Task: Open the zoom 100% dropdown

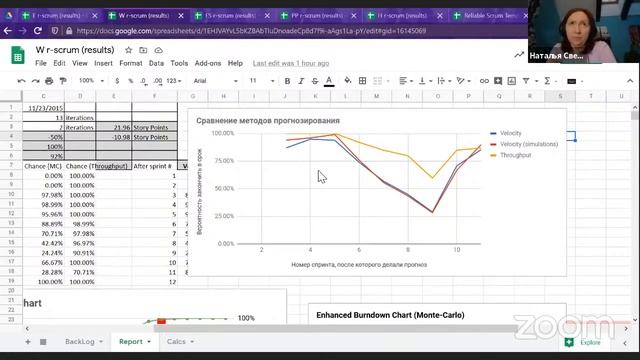Action: pos(91,81)
